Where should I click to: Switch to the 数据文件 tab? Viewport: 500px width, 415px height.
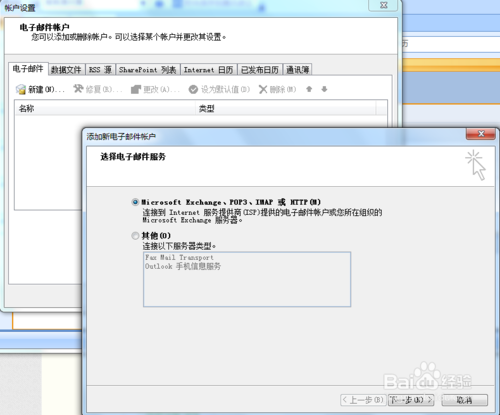point(66,70)
